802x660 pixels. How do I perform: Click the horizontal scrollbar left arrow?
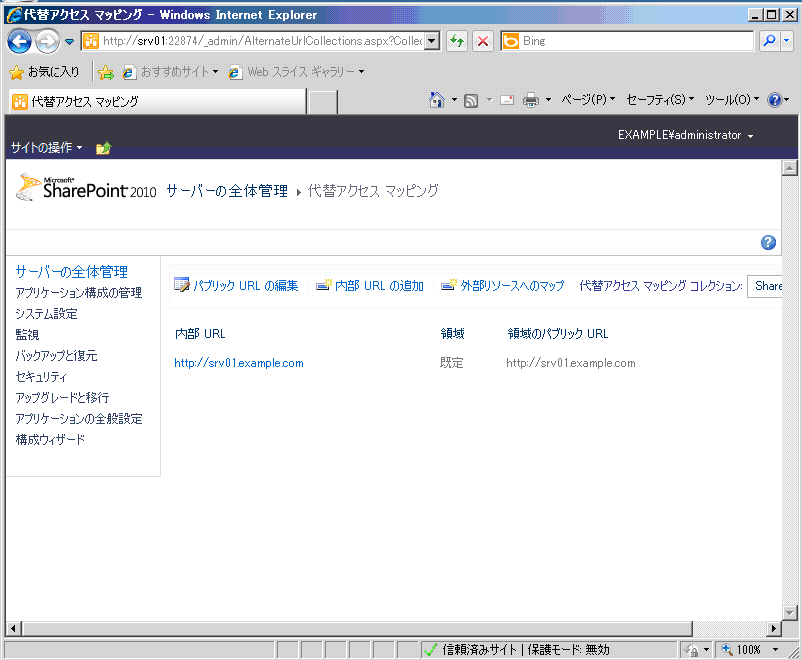tap(13, 628)
